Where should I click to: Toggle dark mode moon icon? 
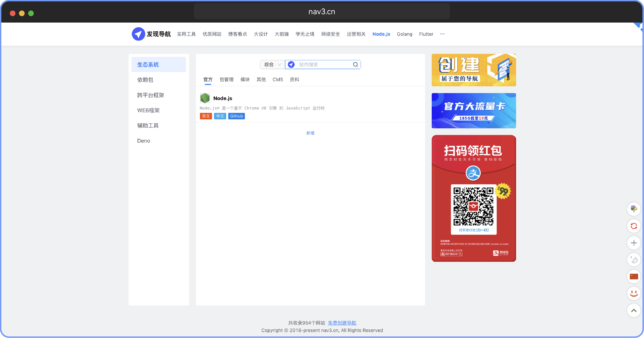point(634,260)
